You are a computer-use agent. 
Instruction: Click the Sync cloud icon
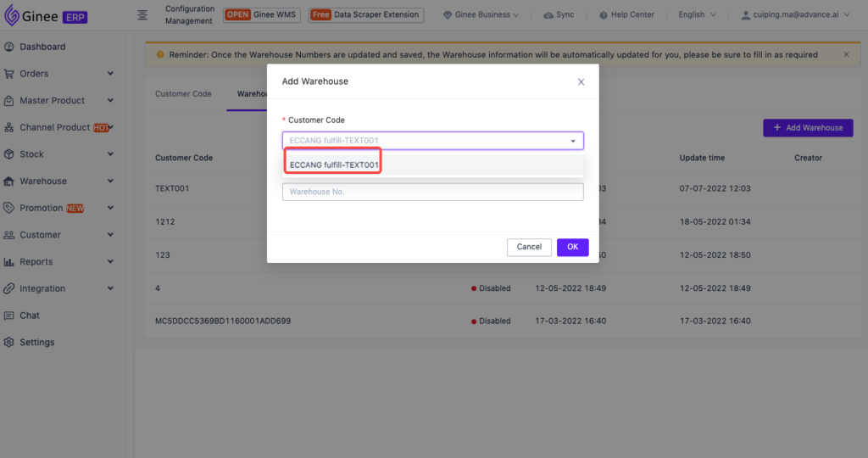[548, 15]
